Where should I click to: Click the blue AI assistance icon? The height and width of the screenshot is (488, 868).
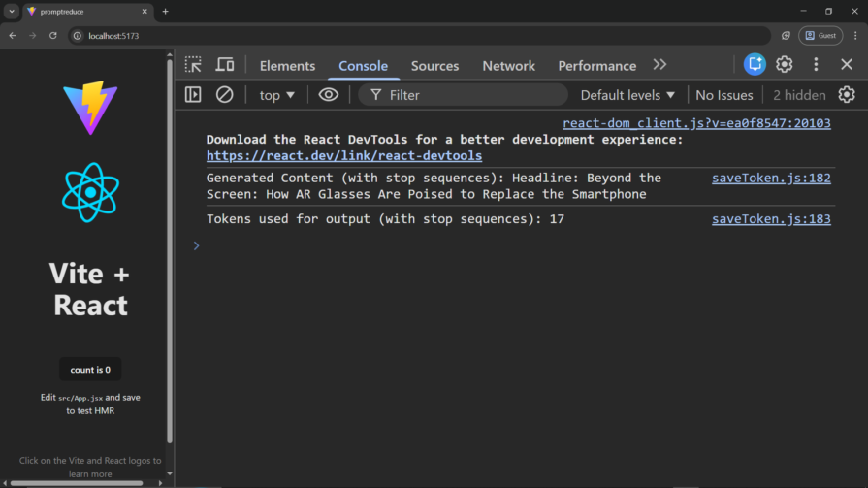755,64
